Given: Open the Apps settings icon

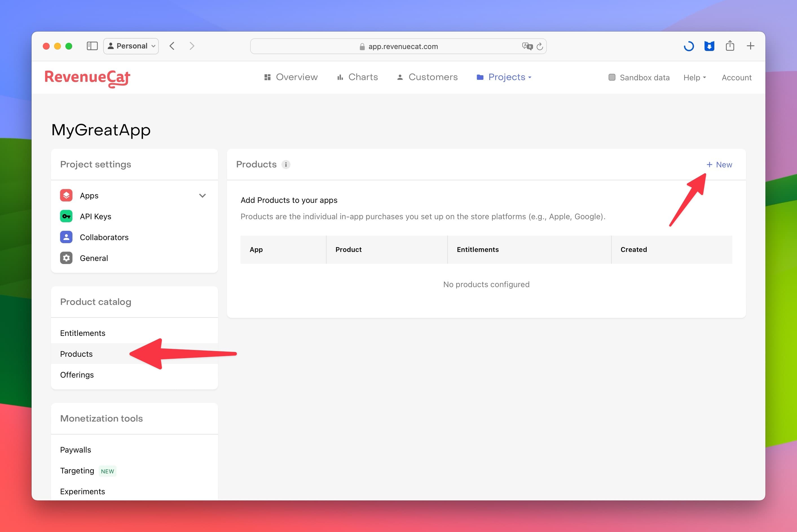Looking at the screenshot, I should (x=66, y=195).
